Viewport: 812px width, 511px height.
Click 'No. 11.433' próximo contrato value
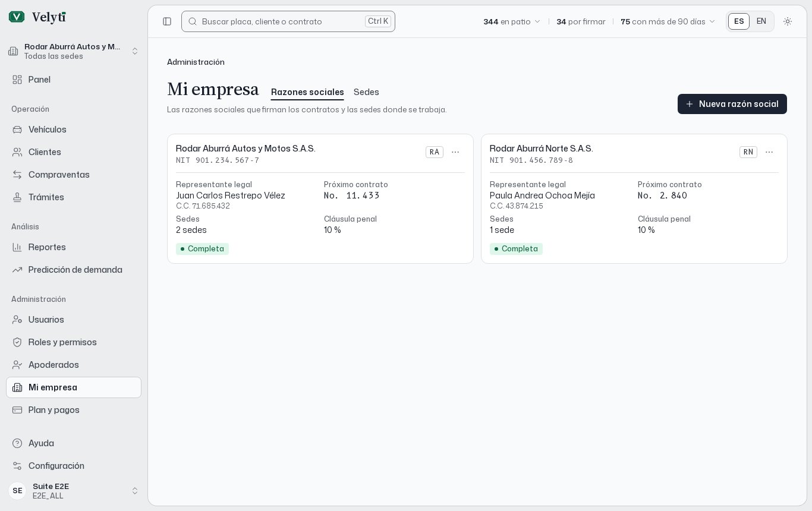[352, 195]
